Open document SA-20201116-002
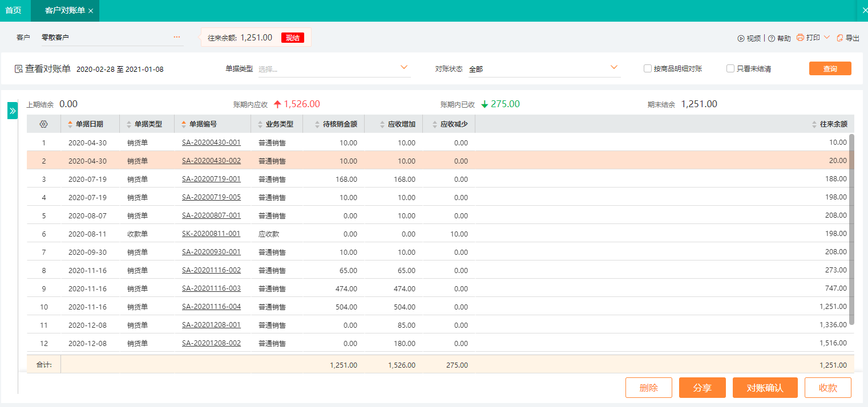Viewport: 868px width, 407px height. click(x=211, y=270)
